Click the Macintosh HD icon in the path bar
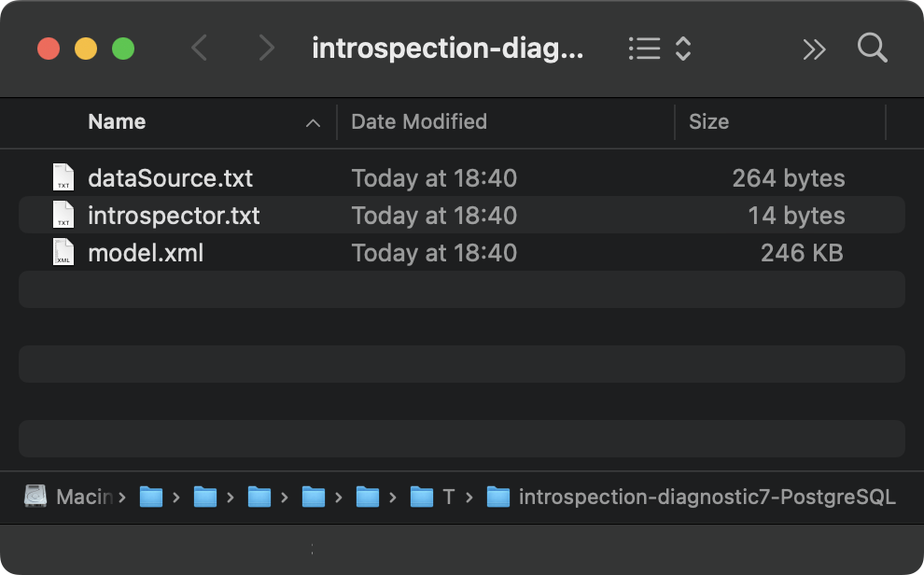 (x=35, y=496)
